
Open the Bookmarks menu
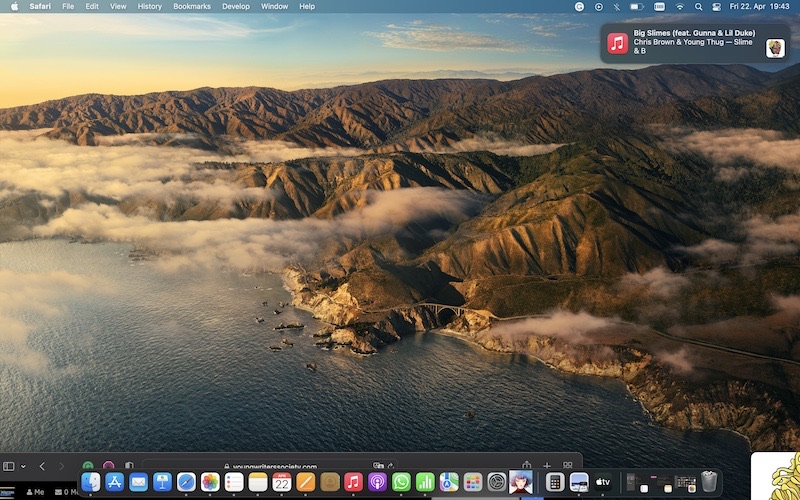[192, 7]
